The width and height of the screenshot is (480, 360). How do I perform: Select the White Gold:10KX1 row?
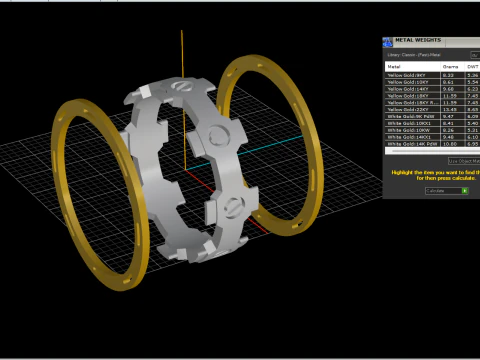click(x=433, y=123)
